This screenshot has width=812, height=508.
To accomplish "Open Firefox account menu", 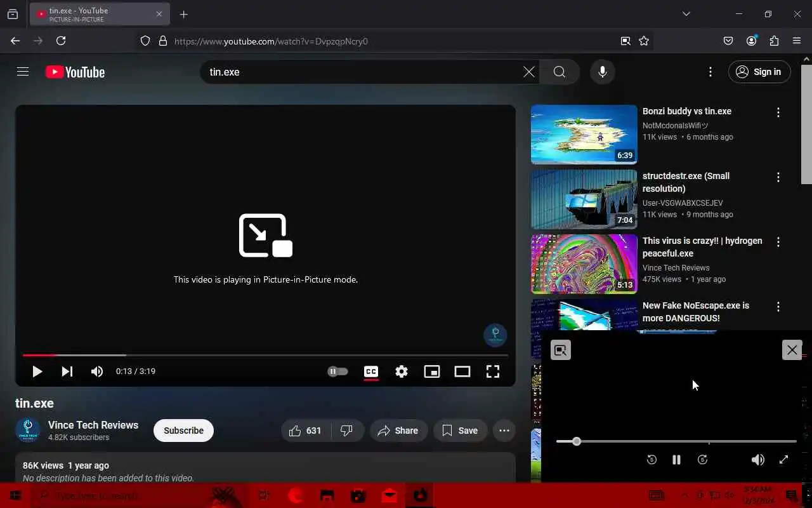I will tap(752, 41).
